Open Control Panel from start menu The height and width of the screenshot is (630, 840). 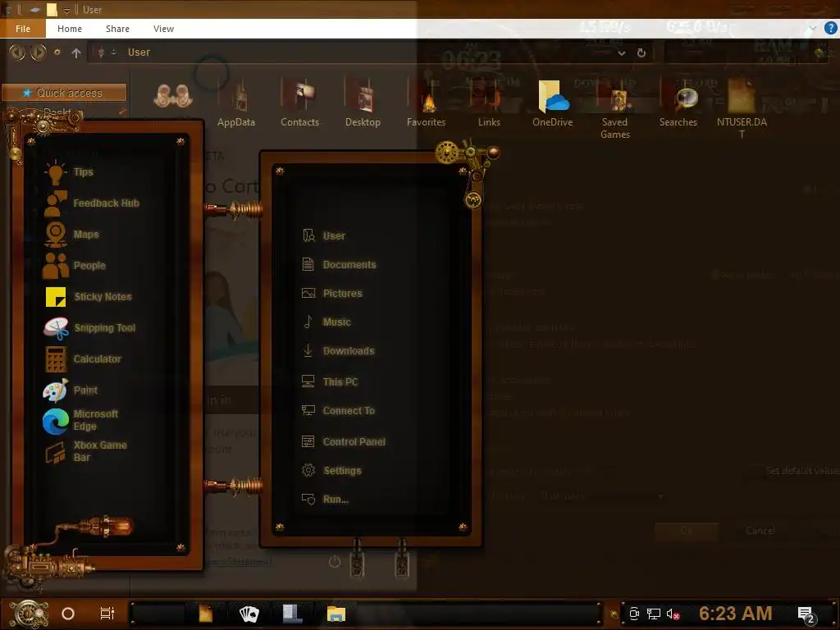click(x=344, y=442)
